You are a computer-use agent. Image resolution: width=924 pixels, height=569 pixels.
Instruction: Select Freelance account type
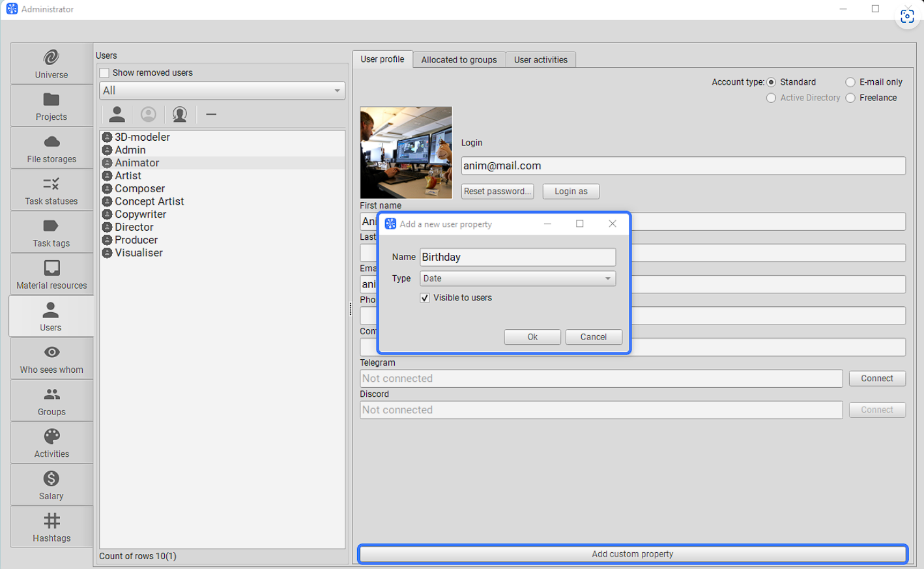pos(850,98)
